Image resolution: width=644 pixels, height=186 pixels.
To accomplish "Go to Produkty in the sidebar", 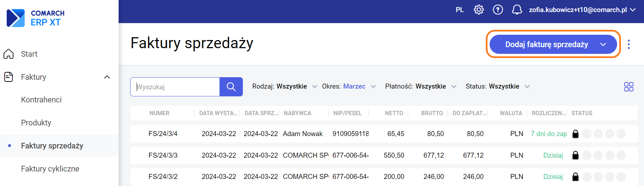I will tap(36, 123).
